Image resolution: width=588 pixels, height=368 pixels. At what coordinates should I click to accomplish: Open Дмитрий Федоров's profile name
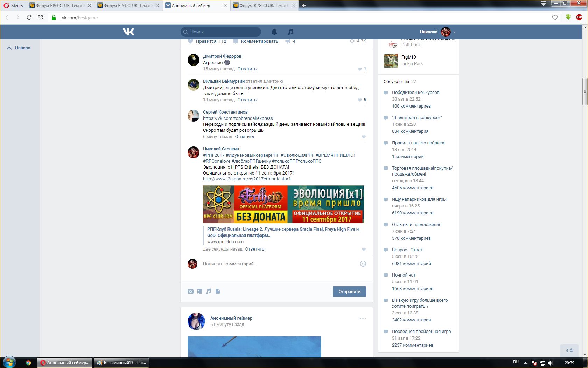pos(222,56)
